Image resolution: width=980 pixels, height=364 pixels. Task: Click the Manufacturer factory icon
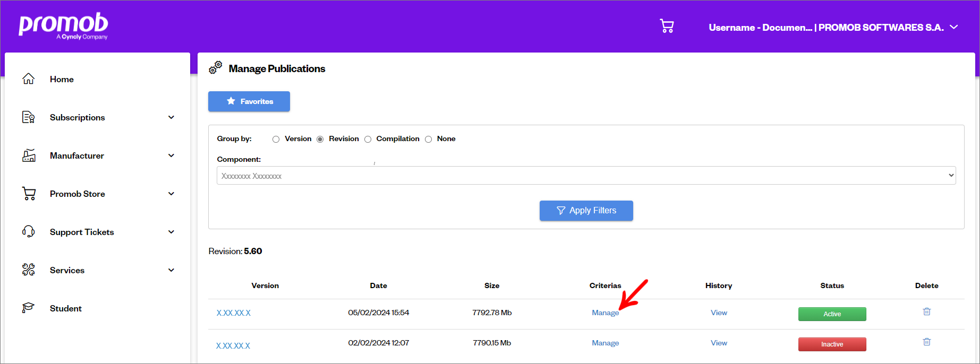(x=29, y=155)
